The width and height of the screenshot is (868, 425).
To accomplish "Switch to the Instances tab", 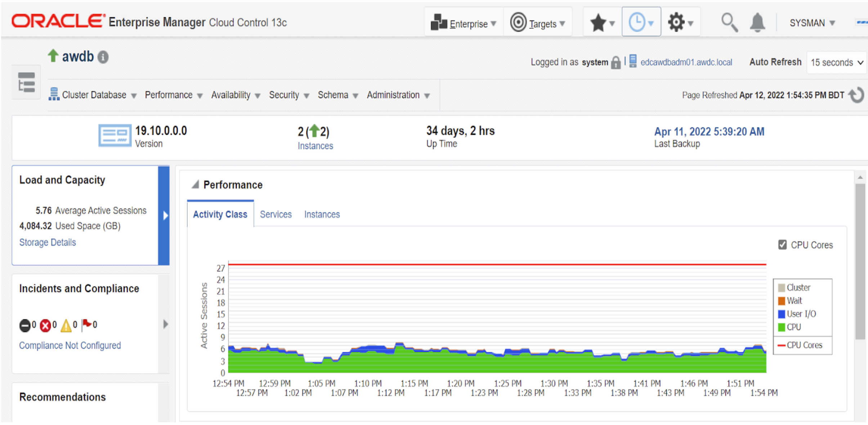I will pyautogui.click(x=322, y=214).
